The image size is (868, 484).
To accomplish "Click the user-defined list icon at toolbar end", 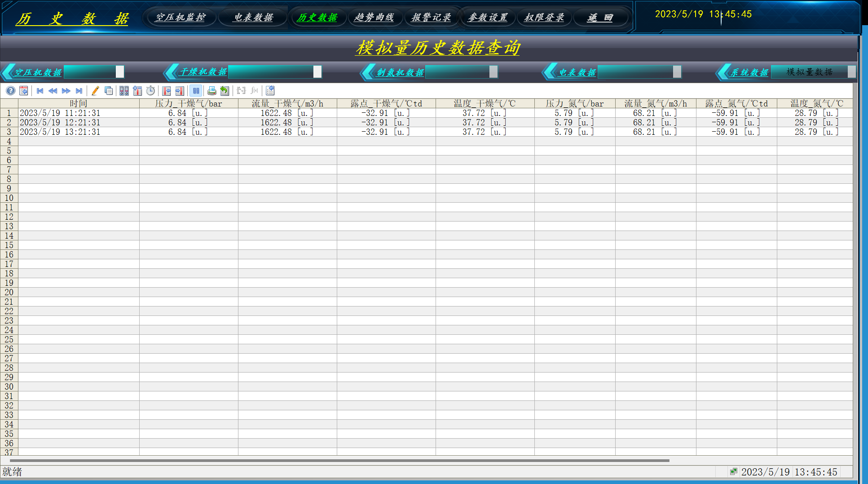I will pyautogui.click(x=270, y=91).
